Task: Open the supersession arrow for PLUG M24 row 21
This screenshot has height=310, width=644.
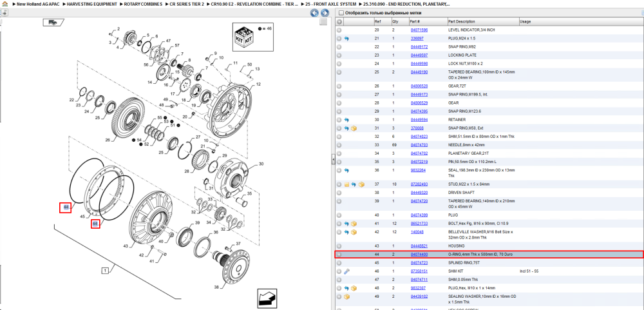Action: coord(346,38)
